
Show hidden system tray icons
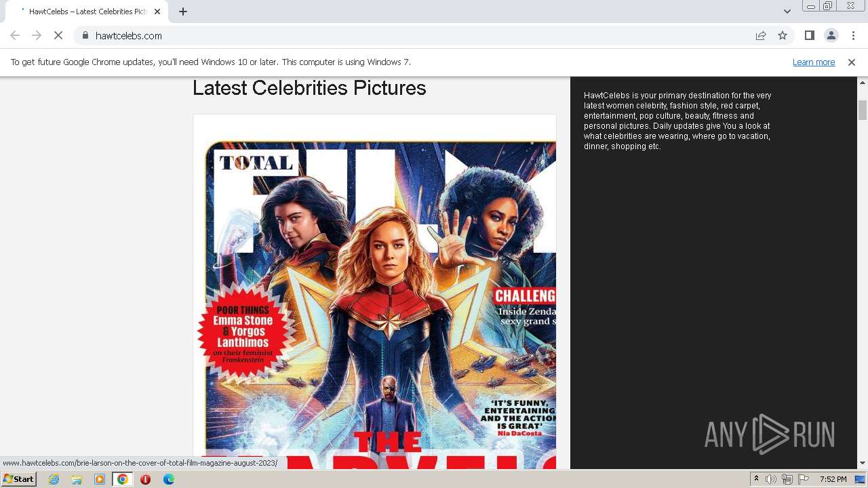pyautogui.click(x=756, y=479)
